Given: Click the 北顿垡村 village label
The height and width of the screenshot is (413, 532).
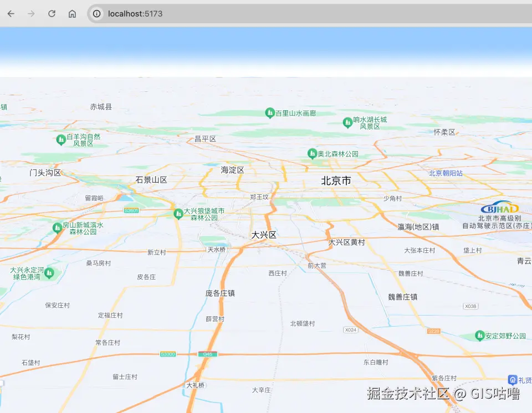Looking at the screenshot, I should tap(303, 323).
